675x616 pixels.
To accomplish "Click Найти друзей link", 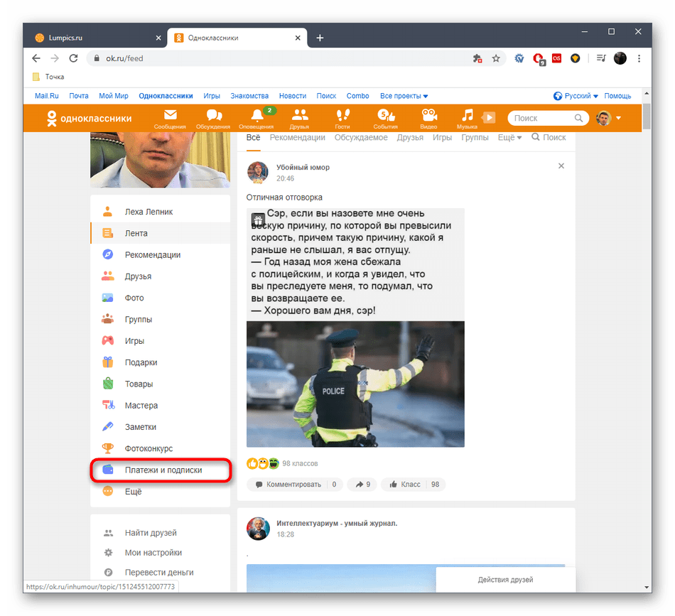I will tap(150, 532).
